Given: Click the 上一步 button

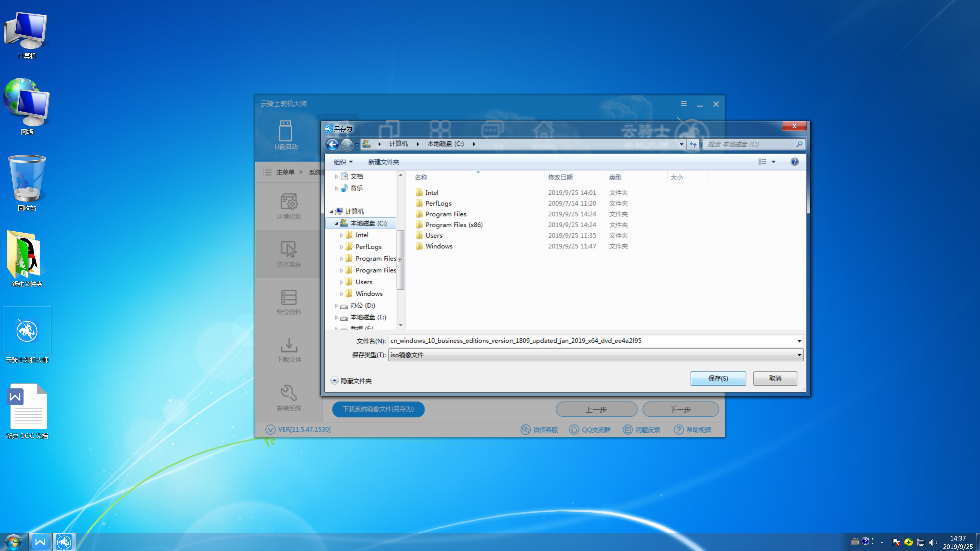Looking at the screenshot, I should coord(596,409).
